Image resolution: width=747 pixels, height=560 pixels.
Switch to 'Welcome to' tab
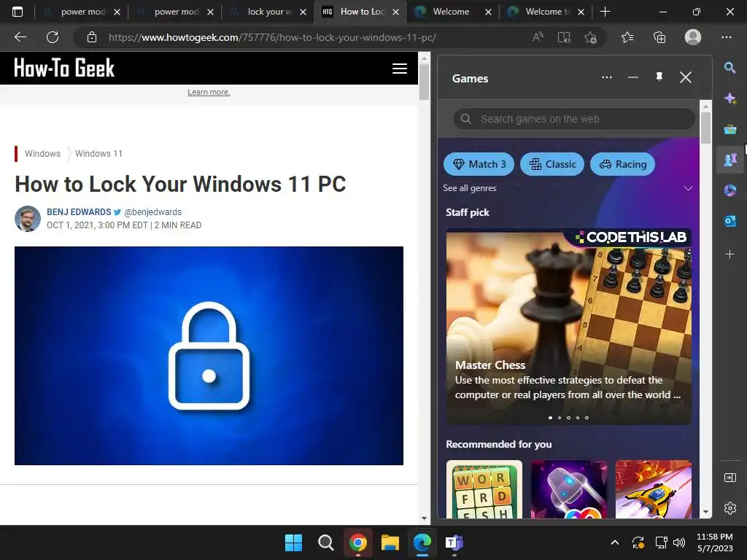[544, 12]
